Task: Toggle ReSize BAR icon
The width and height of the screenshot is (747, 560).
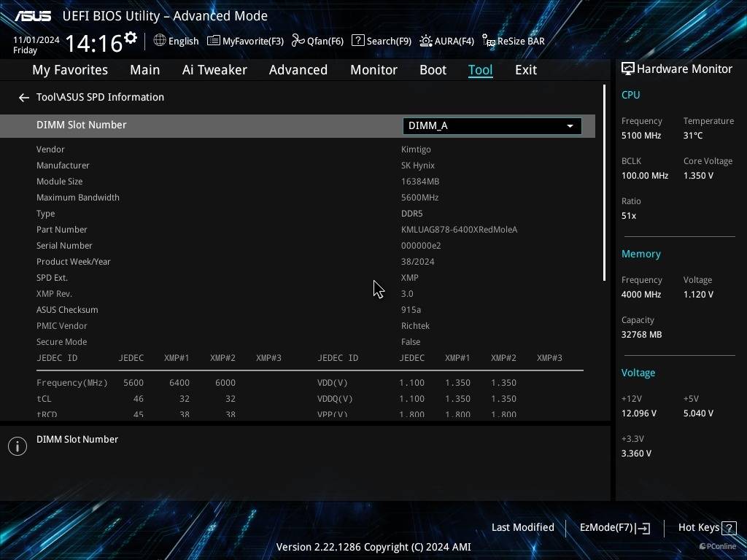Action: 489,41
